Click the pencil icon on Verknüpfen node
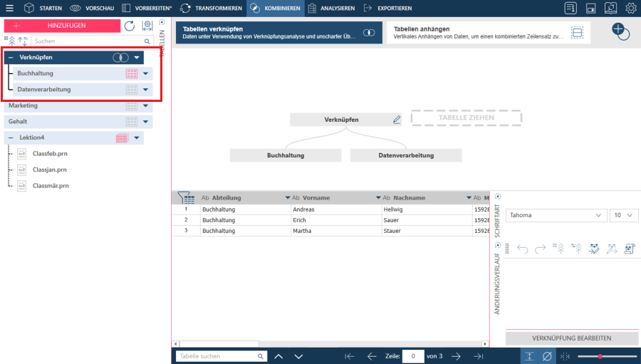641x364 pixels. point(397,120)
